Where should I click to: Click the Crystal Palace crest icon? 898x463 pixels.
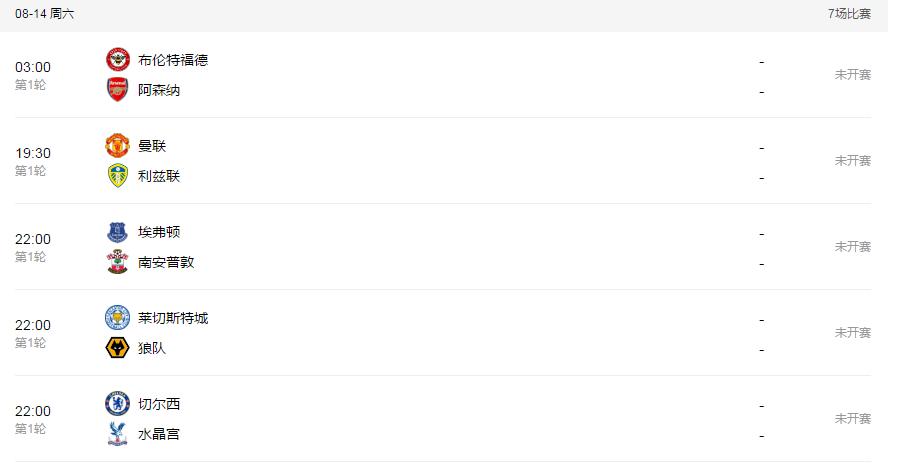point(118,434)
